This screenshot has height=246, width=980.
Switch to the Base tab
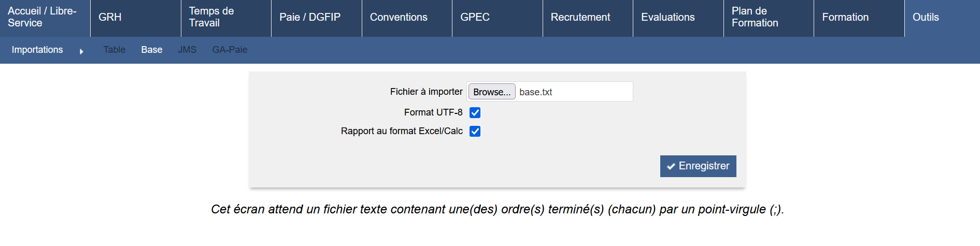[152, 50]
